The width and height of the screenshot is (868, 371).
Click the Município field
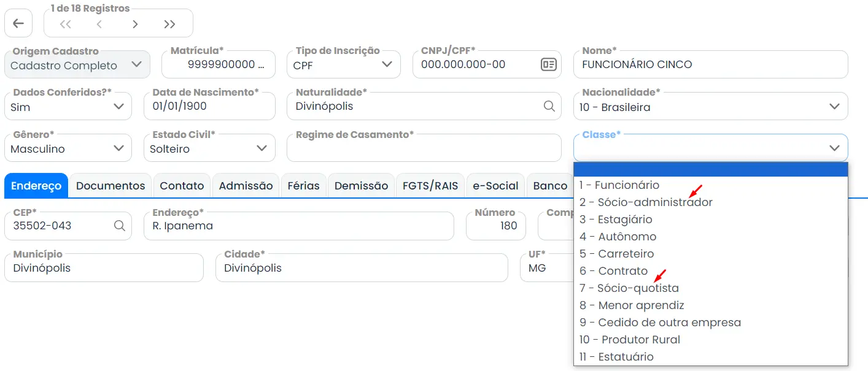(104, 268)
